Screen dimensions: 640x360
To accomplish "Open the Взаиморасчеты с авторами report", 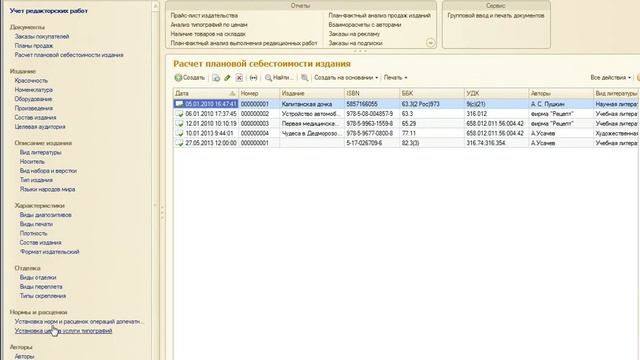I will pyautogui.click(x=365, y=24).
